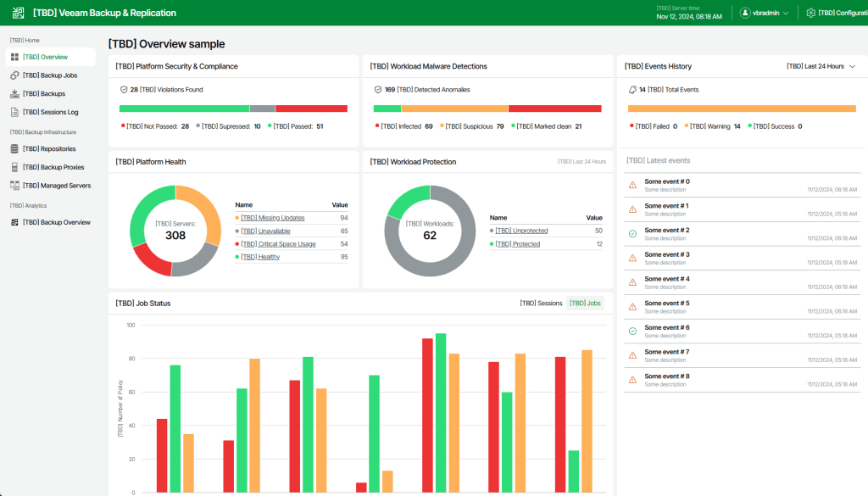Click the Repositories database icon
Screen dimensions: 868x496
(x=14, y=149)
